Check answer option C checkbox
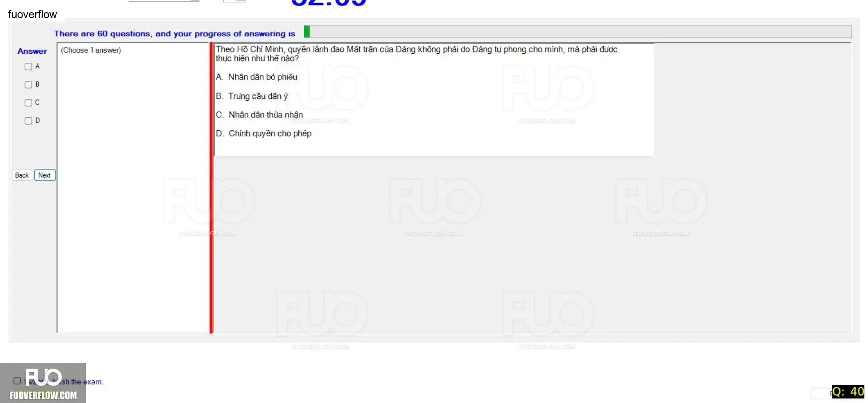Screen dimensions: 868x403 coord(28,103)
